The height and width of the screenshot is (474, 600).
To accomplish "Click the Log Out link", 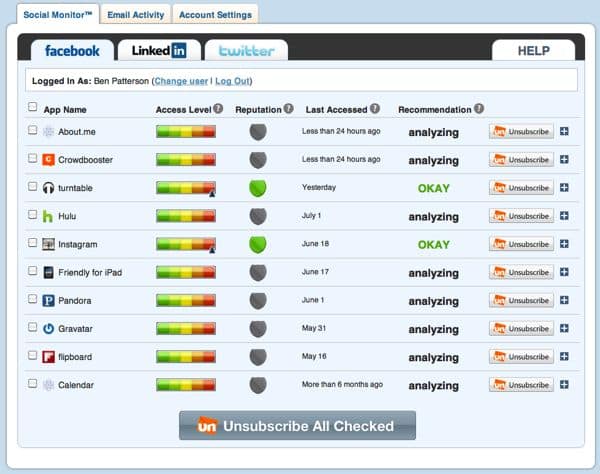I will pos(232,81).
